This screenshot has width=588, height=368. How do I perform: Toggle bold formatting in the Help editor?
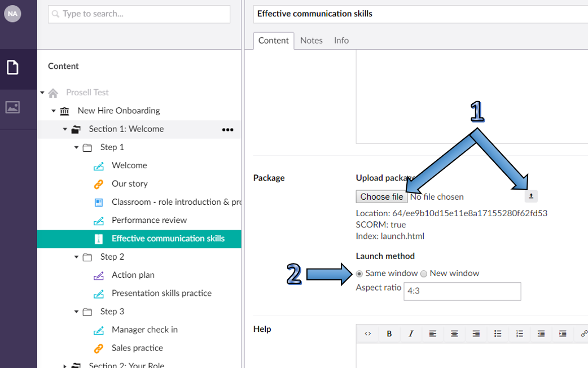(389, 334)
